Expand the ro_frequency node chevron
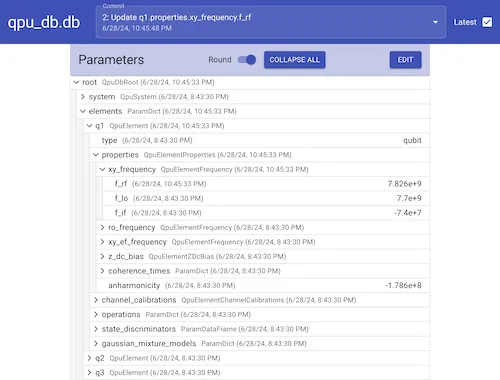 click(x=102, y=227)
